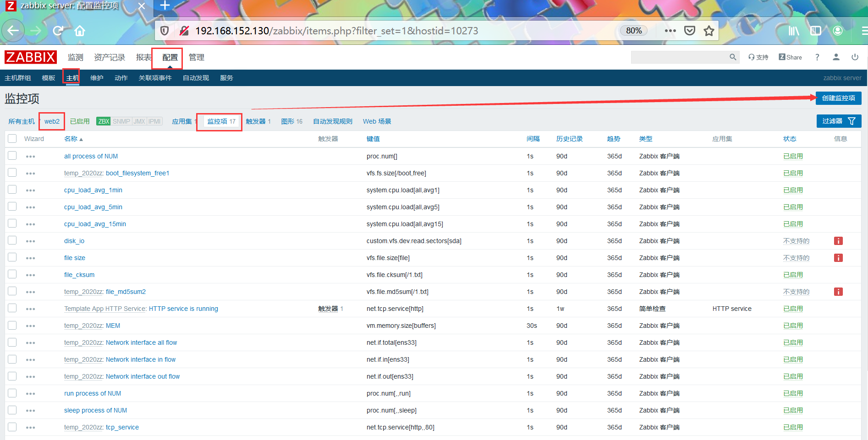Image resolution: width=868 pixels, height=440 pixels.
Task: Check the box for HTTP service is running
Action: coord(12,308)
